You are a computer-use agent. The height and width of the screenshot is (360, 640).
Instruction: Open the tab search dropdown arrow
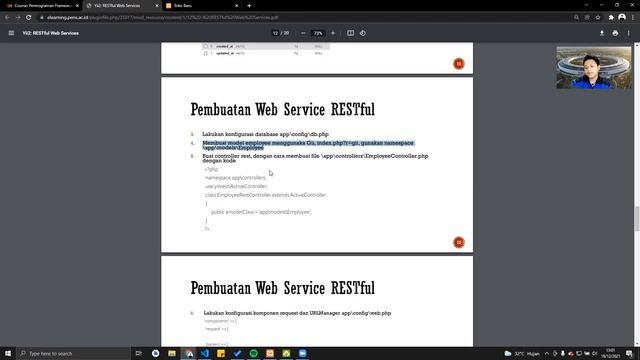pyautogui.click(x=586, y=5)
